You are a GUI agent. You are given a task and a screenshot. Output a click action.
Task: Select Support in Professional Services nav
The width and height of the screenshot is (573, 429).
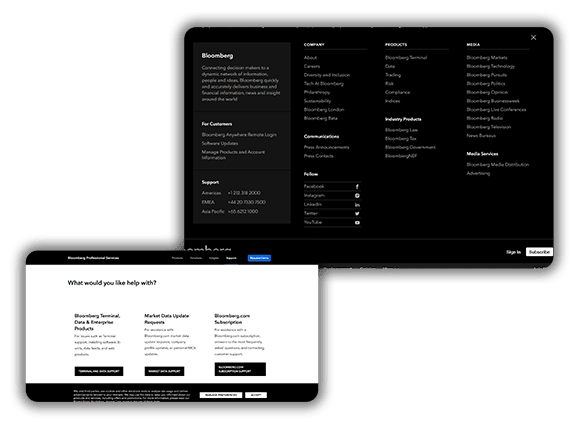[231, 258]
